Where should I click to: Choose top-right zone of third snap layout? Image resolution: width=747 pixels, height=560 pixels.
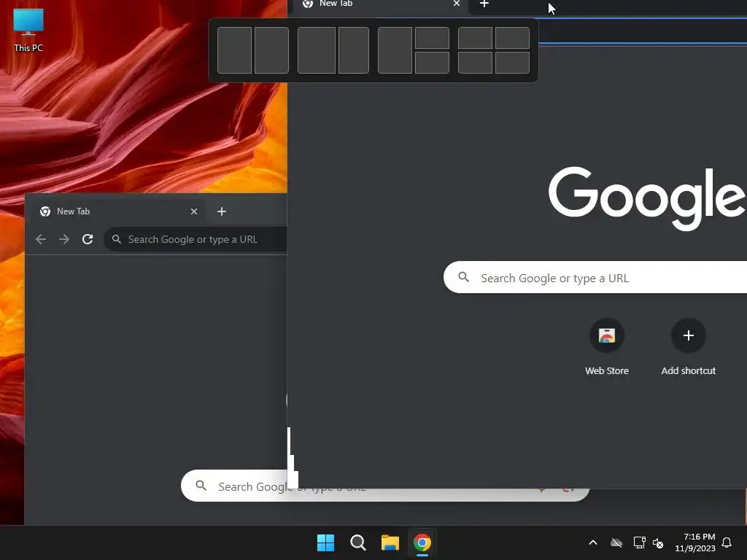point(432,38)
